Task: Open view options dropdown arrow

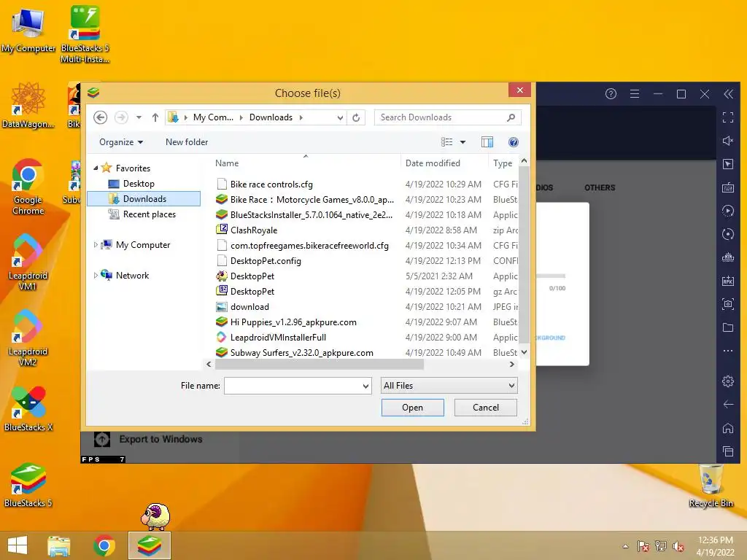Action: pos(462,142)
